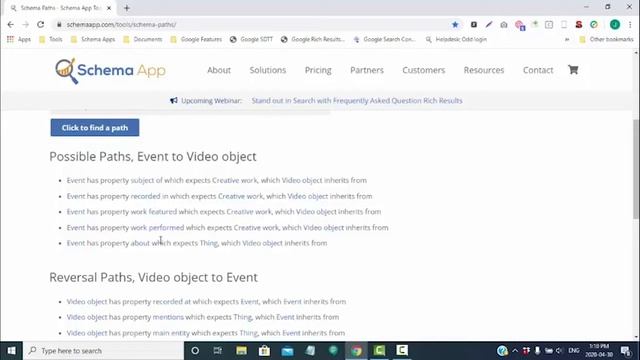Open the Tools bookmarks folder
The width and height of the screenshot is (640, 360).
click(51, 39)
